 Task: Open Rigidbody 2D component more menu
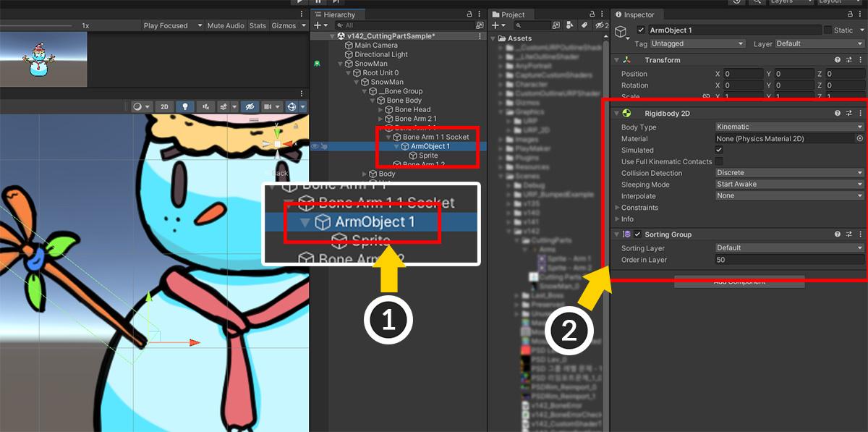(860, 114)
